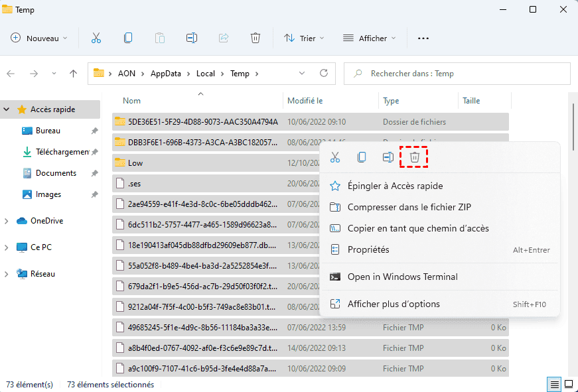Refresh the current Temp folder view
This screenshot has width=578, height=392.
[x=324, y=74]
